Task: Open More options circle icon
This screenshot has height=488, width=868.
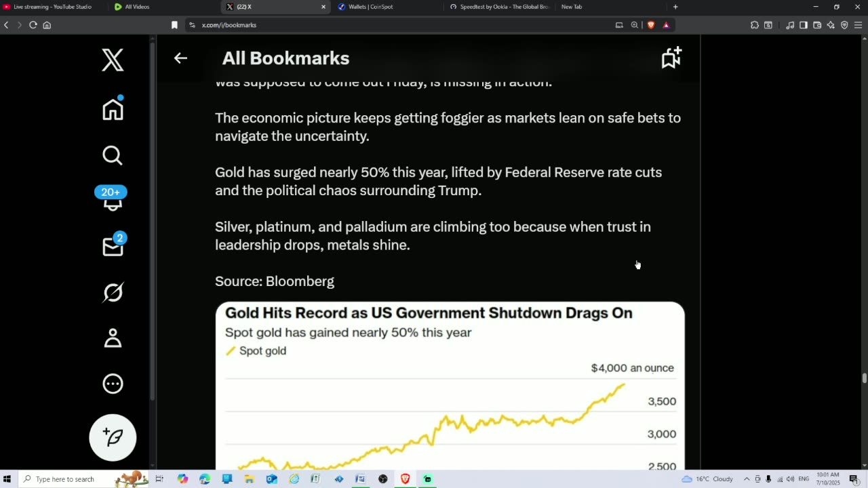Action: (x=113, y=384)
